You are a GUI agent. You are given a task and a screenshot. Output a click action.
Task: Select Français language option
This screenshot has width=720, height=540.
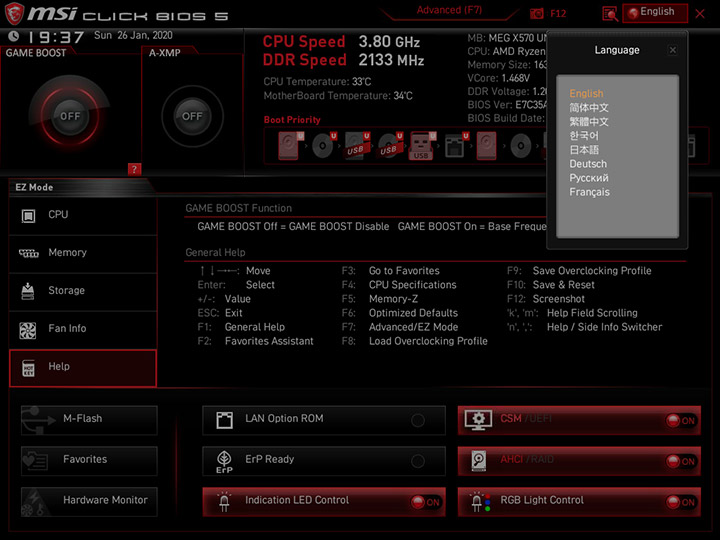tap(590, 192)
